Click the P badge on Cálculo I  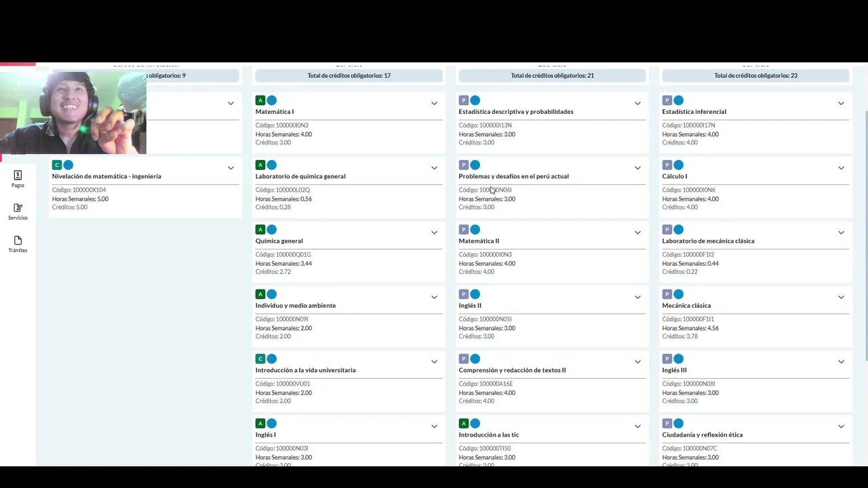tap(667, 165)
